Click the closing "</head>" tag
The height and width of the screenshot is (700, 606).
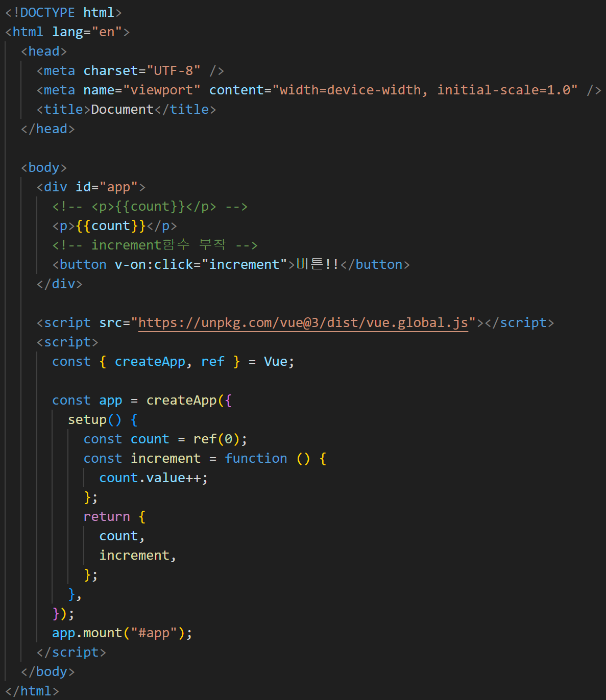[x=48, y=129]
